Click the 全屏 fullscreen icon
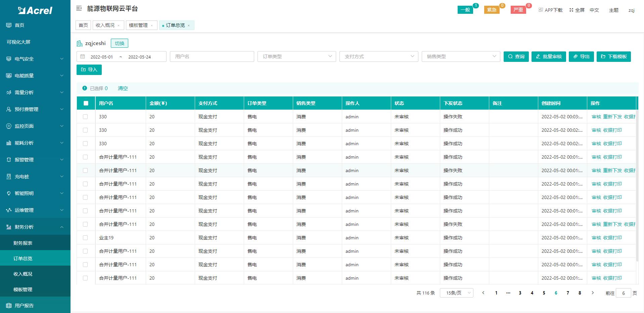The width and height of the screenshot is (644, 313). 571,10
